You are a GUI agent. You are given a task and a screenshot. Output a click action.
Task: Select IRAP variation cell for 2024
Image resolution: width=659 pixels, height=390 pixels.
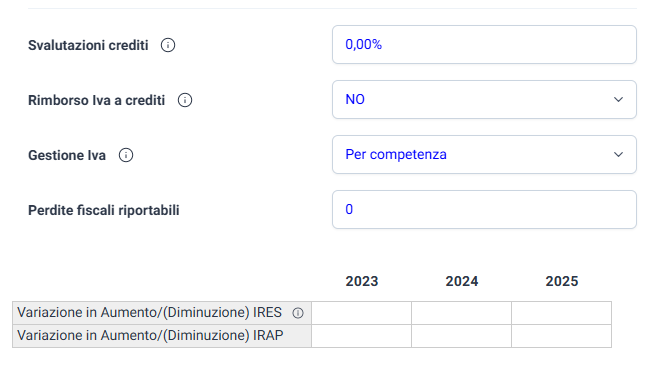461,336
